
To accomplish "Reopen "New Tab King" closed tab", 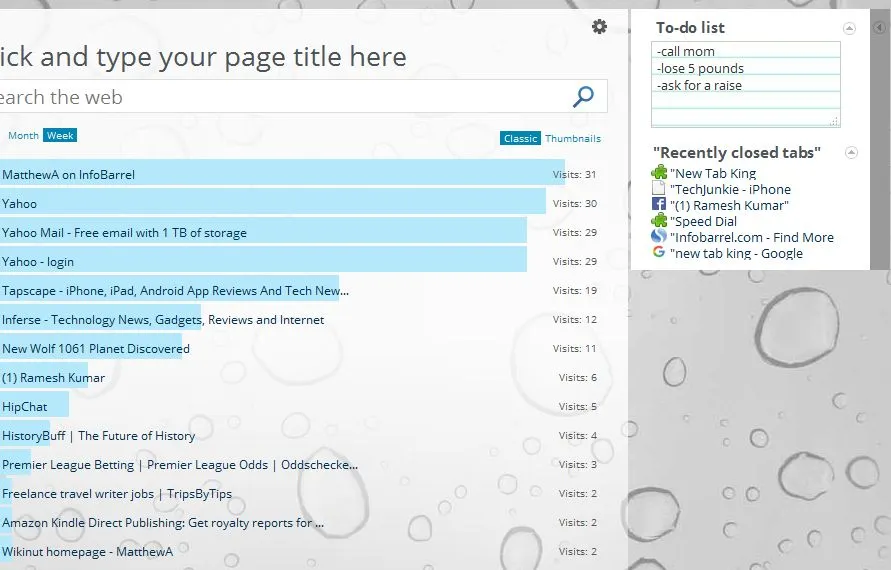I will click(x=713, y=173).
